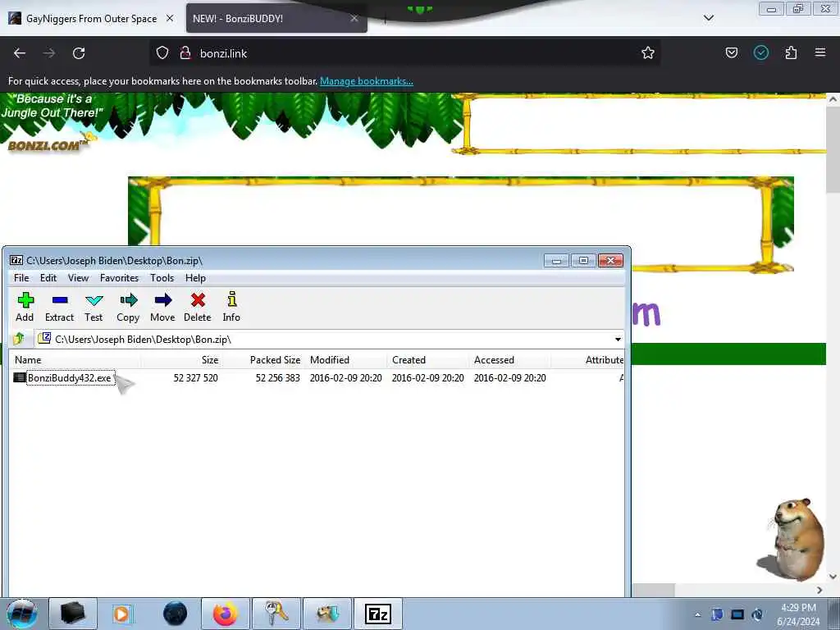
Task: Open the Edit menu in 7-Zip
Action: click(x=48, y=277)
